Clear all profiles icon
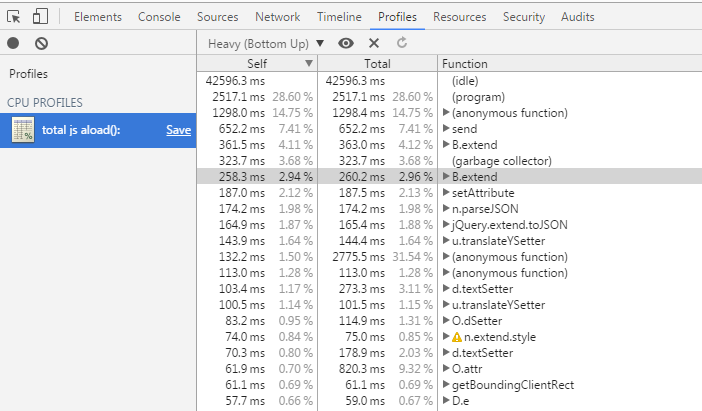Image resolution: width=702 pixels, height=411 pixels. 41,43
